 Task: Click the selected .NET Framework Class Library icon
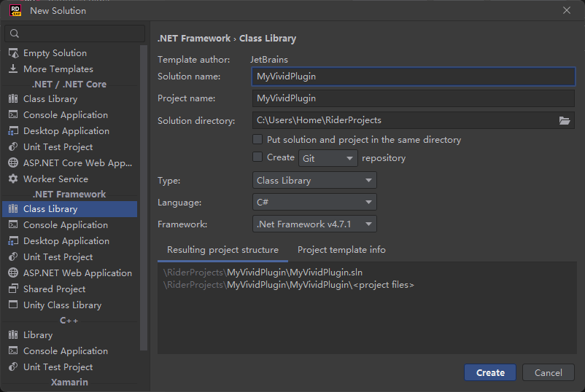13,208
